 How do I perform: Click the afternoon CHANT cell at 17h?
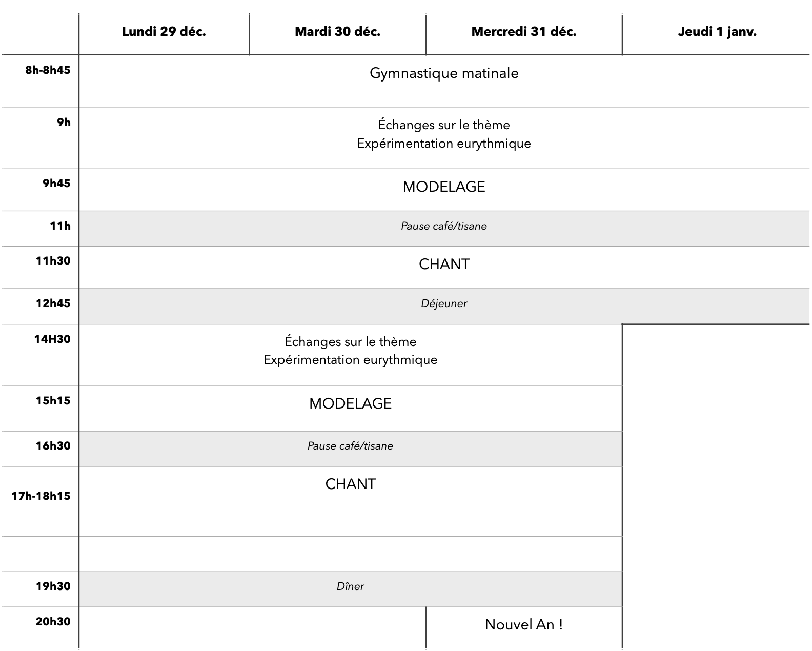pyautogui.click(x=350, y=484)
